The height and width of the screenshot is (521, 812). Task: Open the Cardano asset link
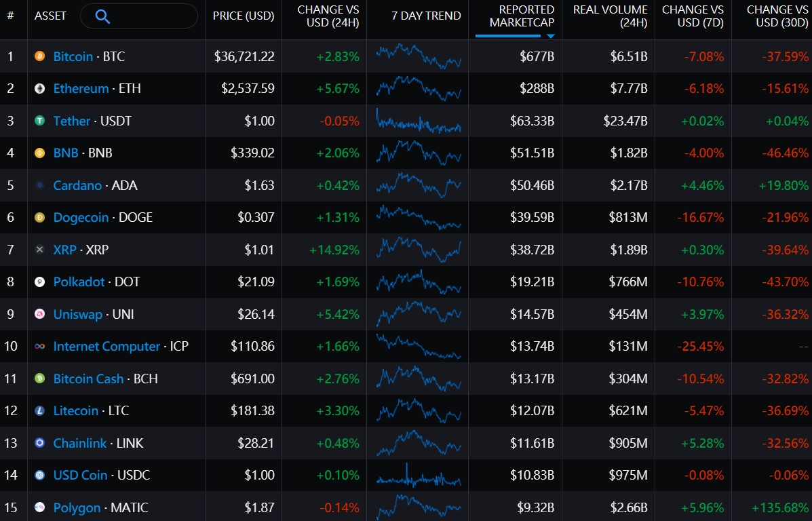78,185
